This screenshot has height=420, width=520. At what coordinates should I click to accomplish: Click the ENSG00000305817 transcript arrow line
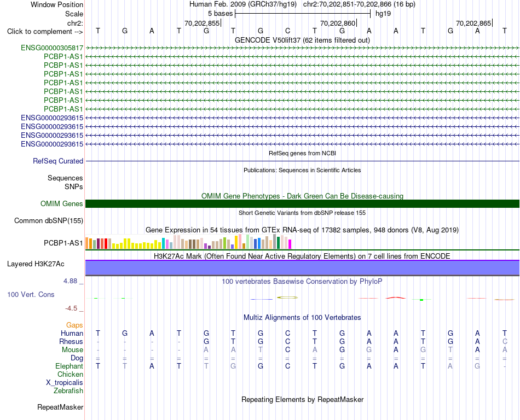302,48
